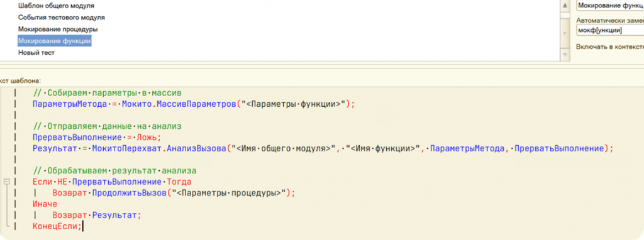Click the template list scrollbar thumb

565,32
